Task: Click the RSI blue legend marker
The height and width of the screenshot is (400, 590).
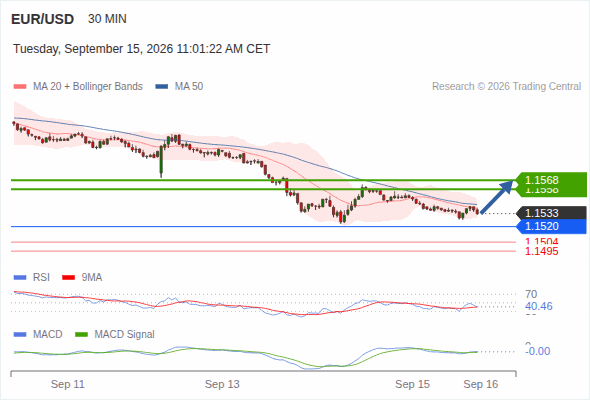Action: [x=20, y=278]
